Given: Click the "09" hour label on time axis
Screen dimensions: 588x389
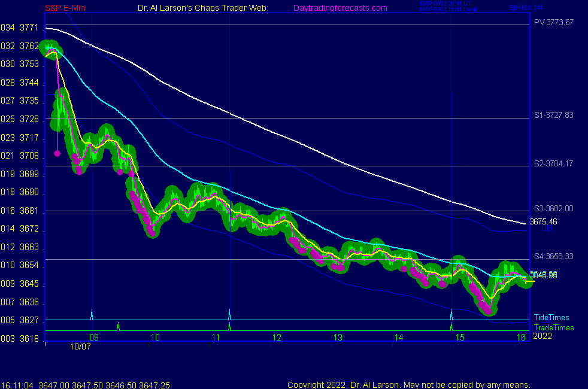Looking at the screenshot, I should [x=94, y=338].
